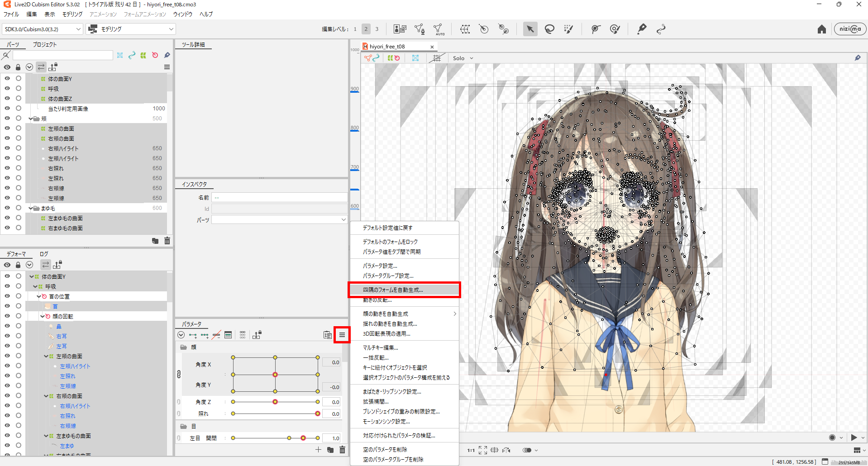Click the glue tool icon
The height and width of the screenshot is (466, 868).
642,29
